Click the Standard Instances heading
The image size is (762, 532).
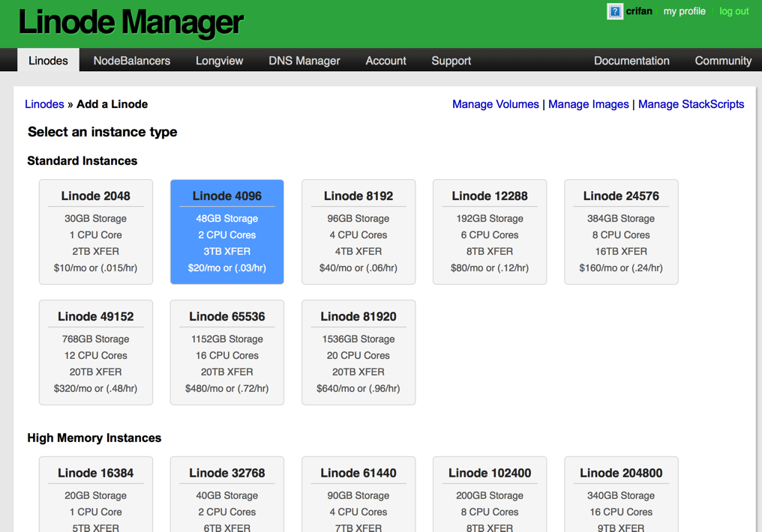[82, 160]
